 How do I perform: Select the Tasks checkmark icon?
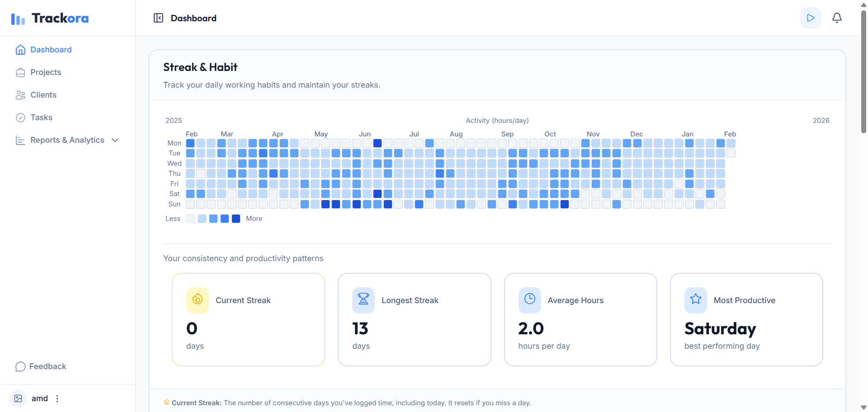click(x=21, y=117)
